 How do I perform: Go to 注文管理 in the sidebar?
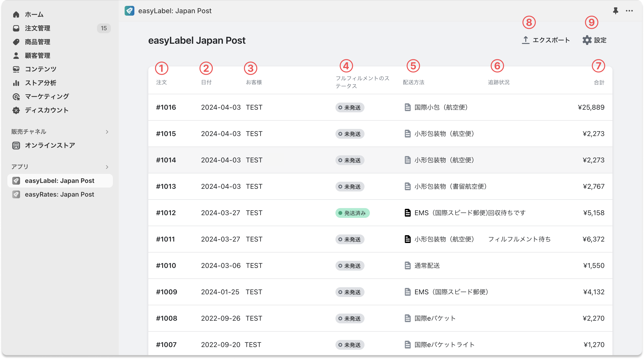coord(37,28)
